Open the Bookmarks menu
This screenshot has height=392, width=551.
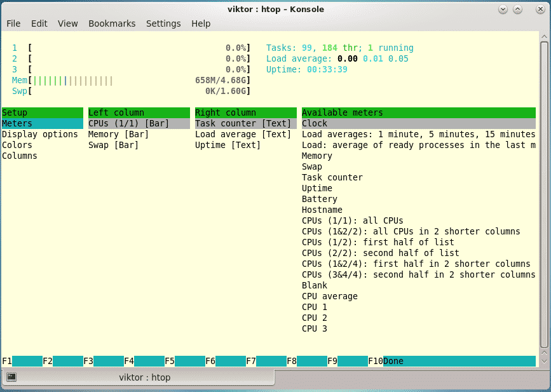(112, 24)
